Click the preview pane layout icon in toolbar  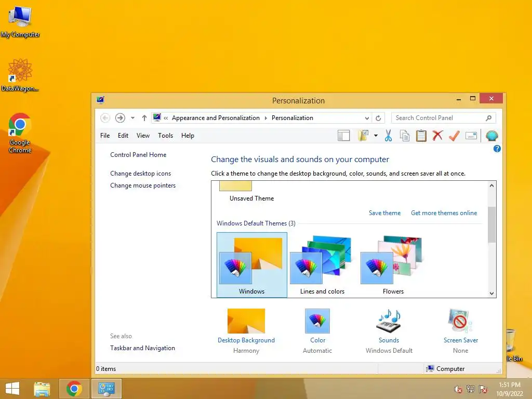344,136
